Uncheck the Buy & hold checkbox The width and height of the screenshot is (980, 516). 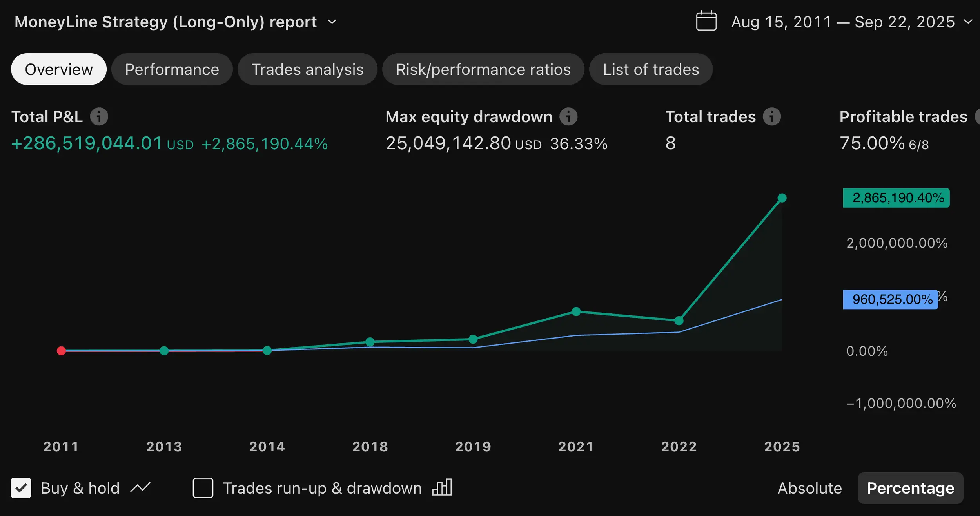21,488
